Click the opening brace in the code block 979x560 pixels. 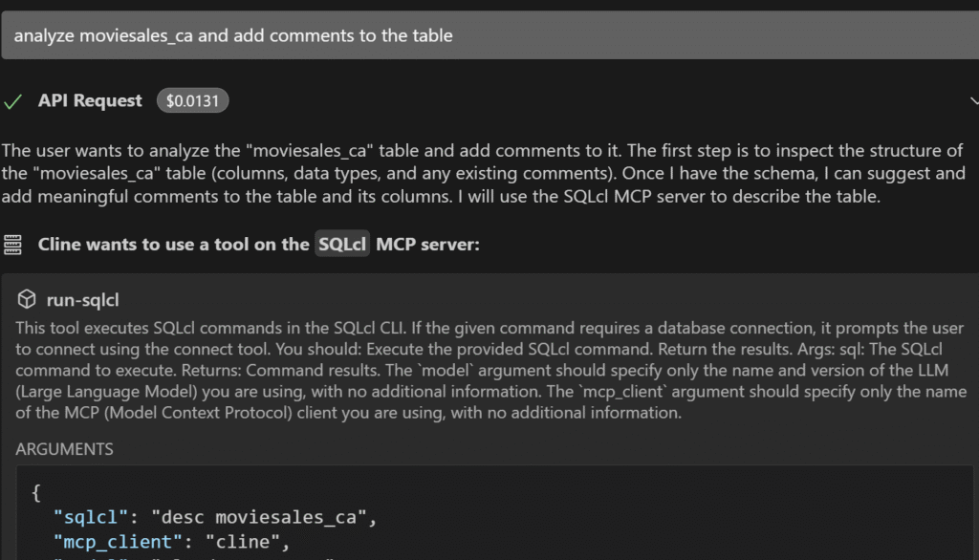36,494
